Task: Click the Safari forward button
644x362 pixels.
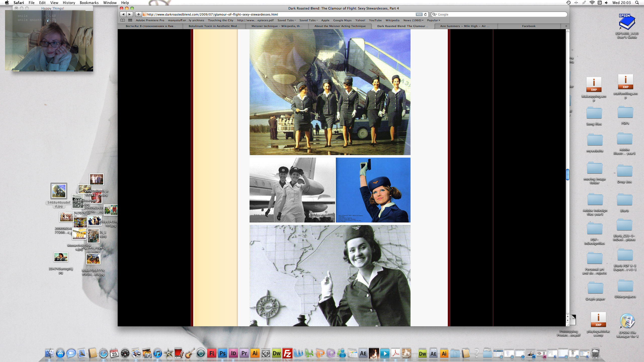Action: (130, 14)
